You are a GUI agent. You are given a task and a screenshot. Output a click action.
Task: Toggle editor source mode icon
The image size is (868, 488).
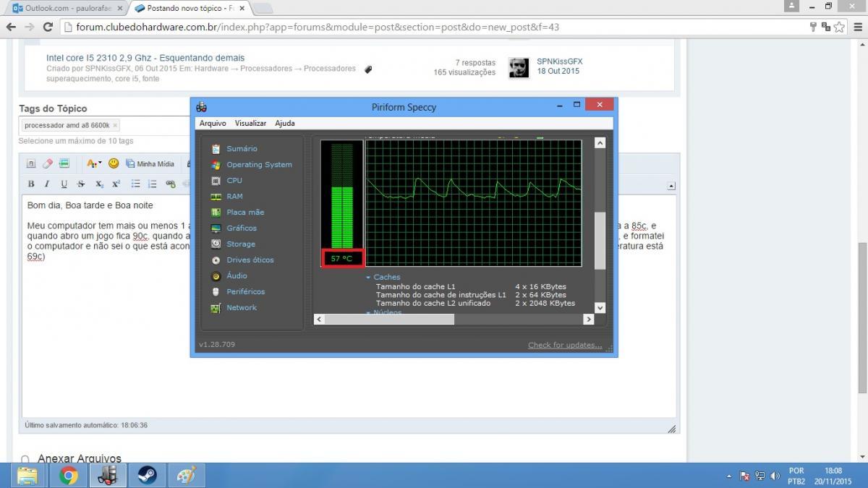coord(31,163)
